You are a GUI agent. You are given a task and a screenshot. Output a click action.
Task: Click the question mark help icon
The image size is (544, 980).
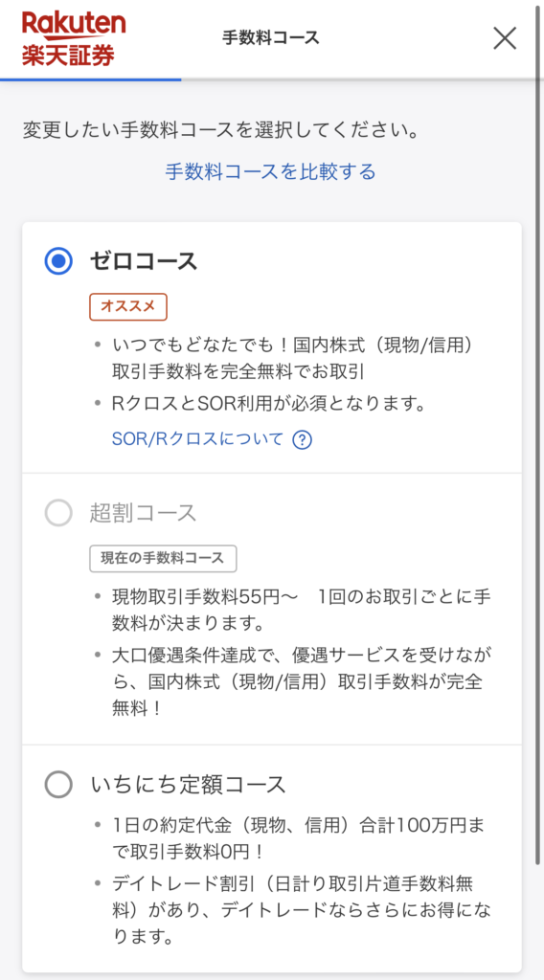(x=302, y=440)
